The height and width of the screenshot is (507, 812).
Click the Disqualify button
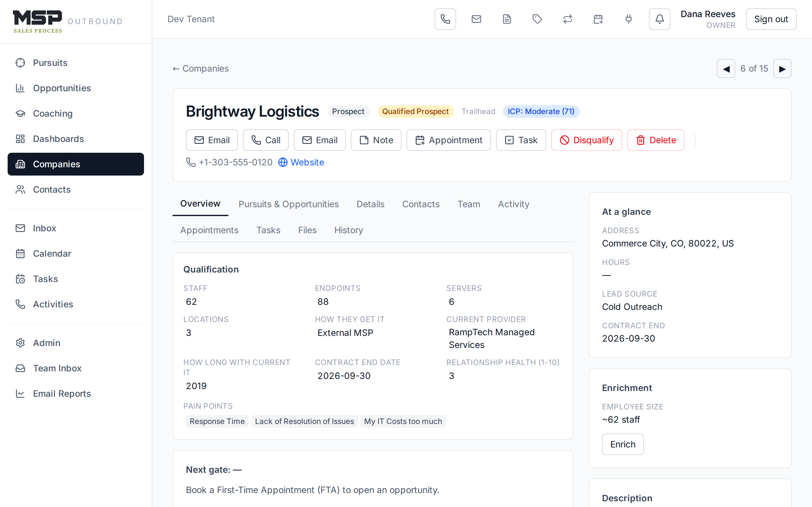[586, 140]
